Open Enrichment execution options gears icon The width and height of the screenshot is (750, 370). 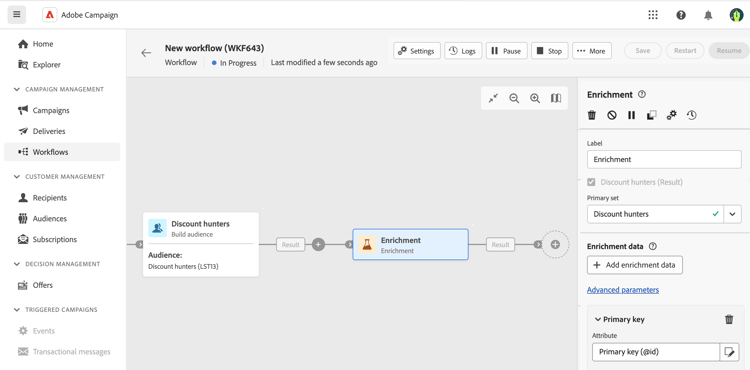672,115
